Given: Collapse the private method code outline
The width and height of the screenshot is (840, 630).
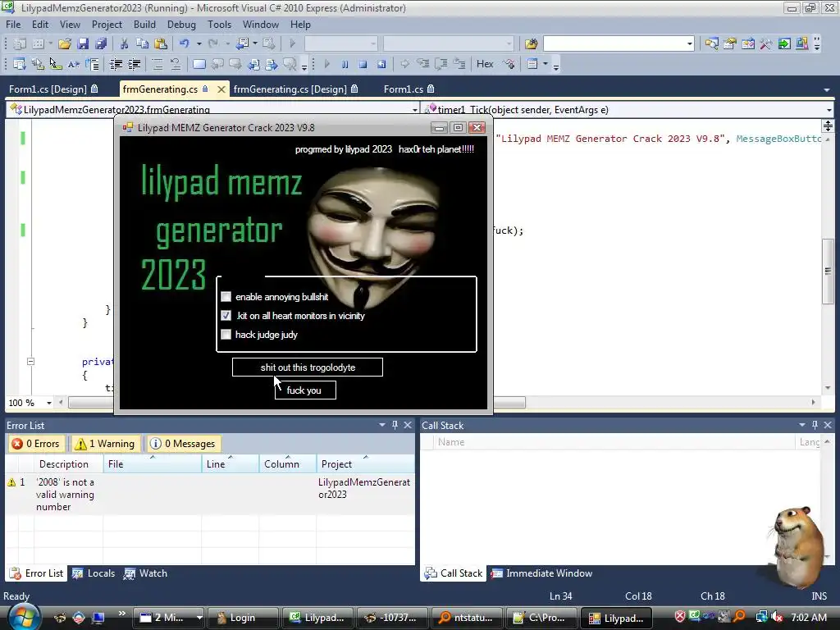Looking at the screenshot, I should tap(30, 362).
